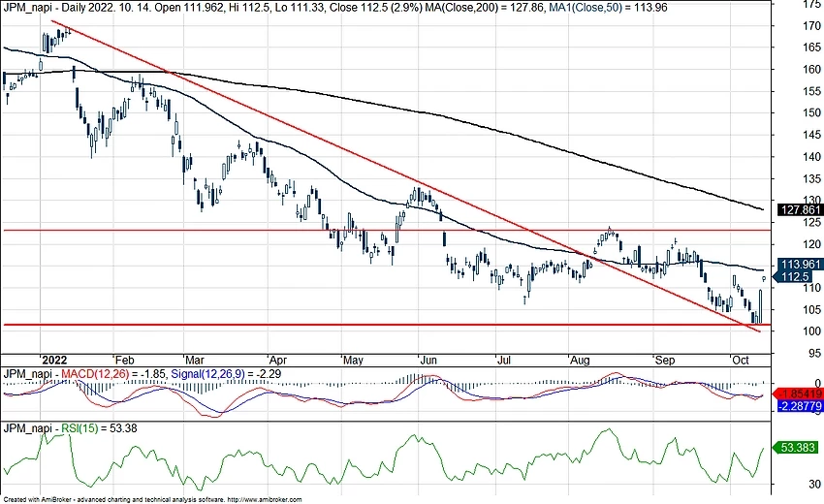
Task: Click the blue -2.28779 Signal value label
Action: [799, 406]
